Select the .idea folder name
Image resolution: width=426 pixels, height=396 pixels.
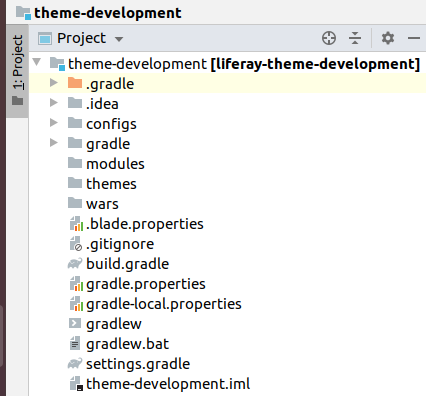point(102,104)
